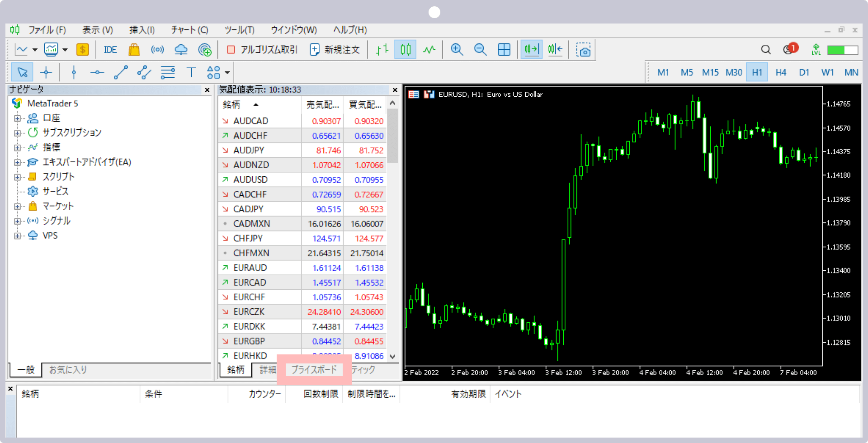Open the Market shopping bag icon in toolbar
The image size is (868, 443).
[x=134, y=50]
